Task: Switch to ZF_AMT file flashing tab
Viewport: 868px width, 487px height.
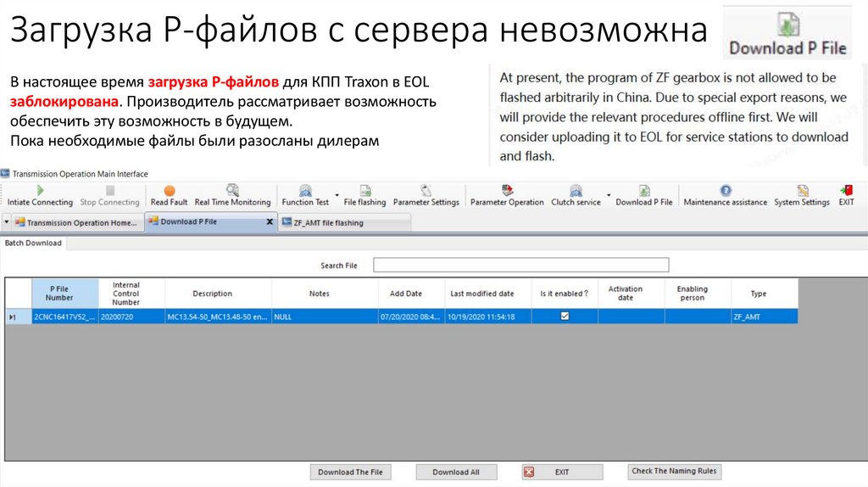Action: click(x=344, y=222)
